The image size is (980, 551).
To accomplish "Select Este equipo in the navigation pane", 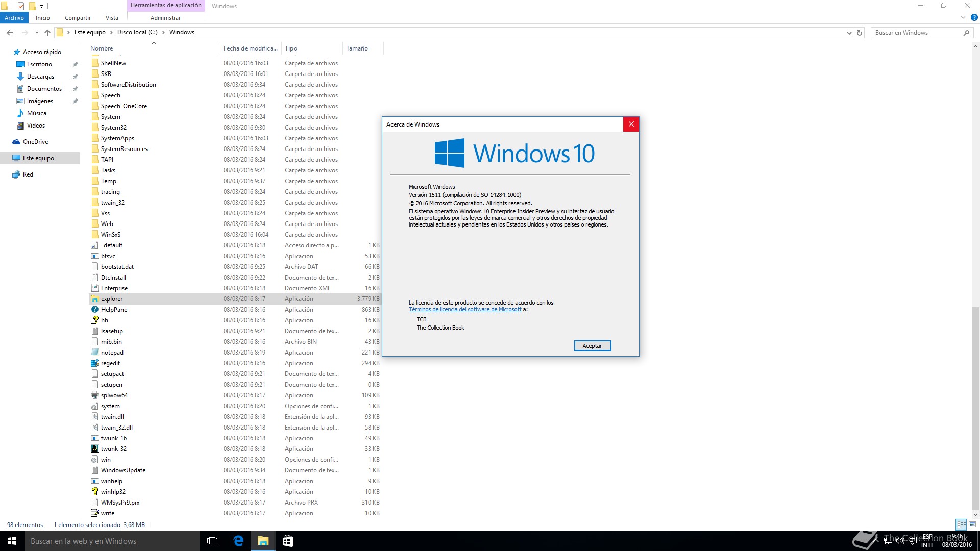I will click(x=40, y=158).
